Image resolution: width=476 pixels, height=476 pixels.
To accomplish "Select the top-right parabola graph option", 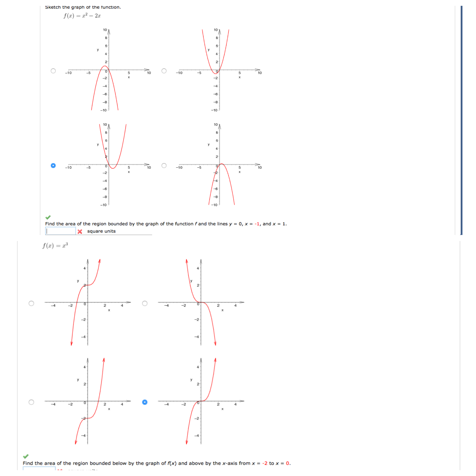I will point(164,71).
